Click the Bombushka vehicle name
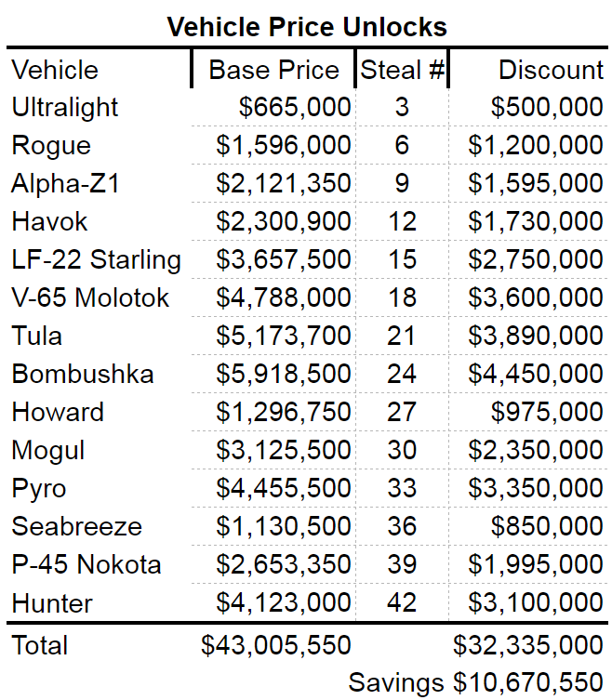The height and width of the screenshot is (700, 612). (x=83, y=374)
